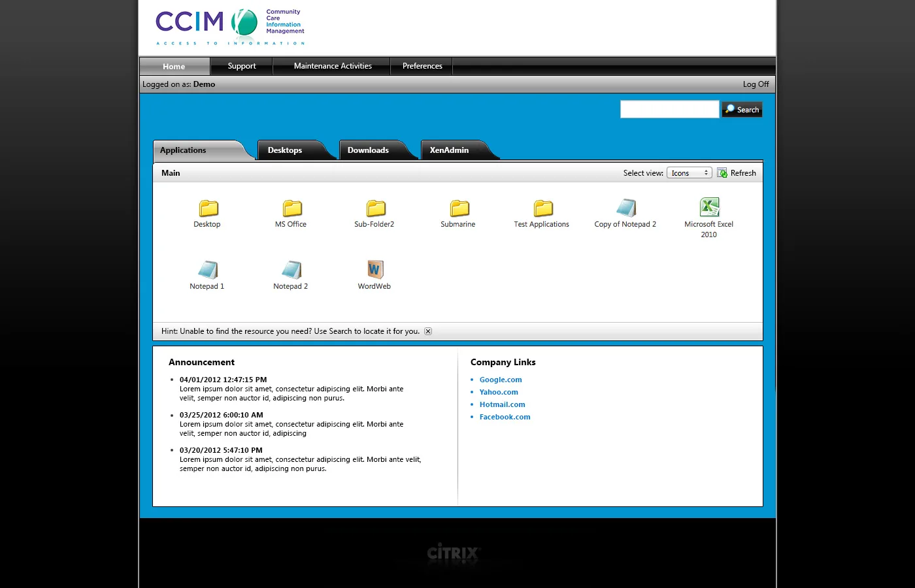Click the Refresh icon button
Image resolution: width=915 pixels, height=588 pixels.
722,172
